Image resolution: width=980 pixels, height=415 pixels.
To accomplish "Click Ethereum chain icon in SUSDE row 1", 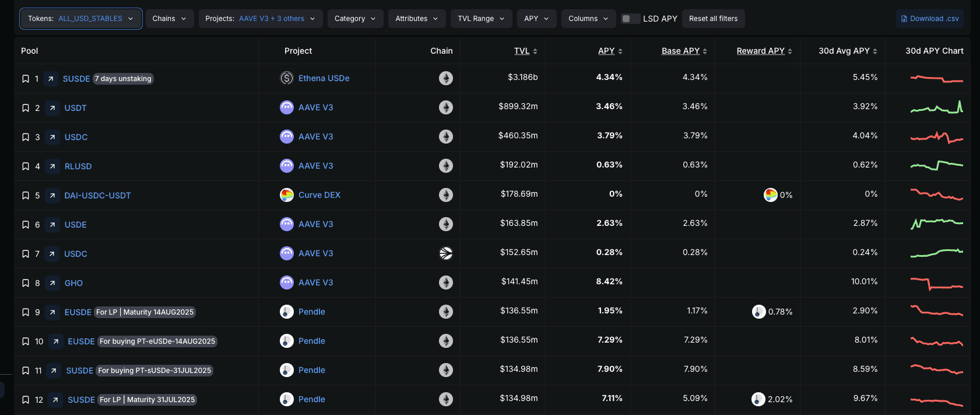I will point(446,78).
